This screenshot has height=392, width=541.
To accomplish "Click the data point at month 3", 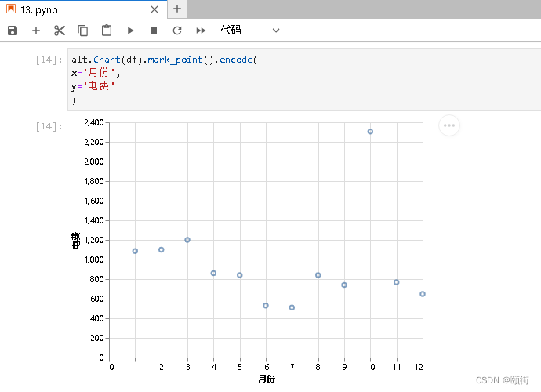I will click(187, 240).
